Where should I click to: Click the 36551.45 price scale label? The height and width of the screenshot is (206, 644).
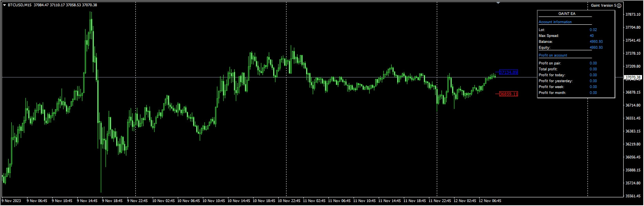pyautogui.click(x=633, y=118)
